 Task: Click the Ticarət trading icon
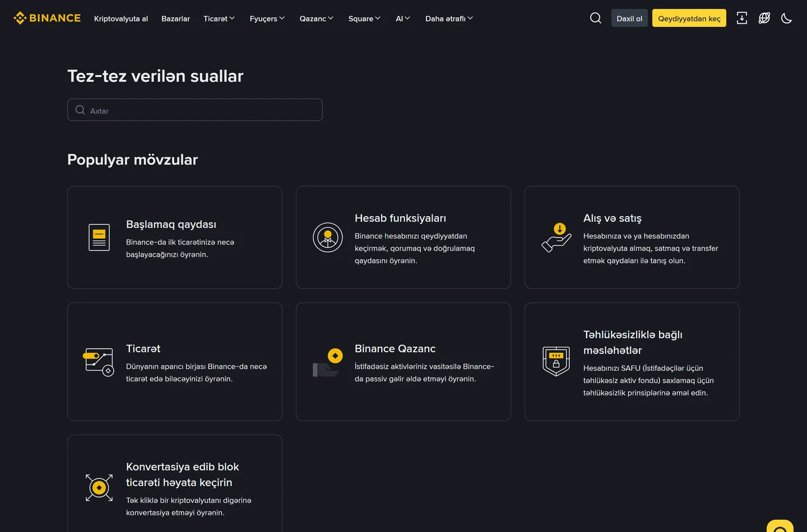click(x=99, y=362)
